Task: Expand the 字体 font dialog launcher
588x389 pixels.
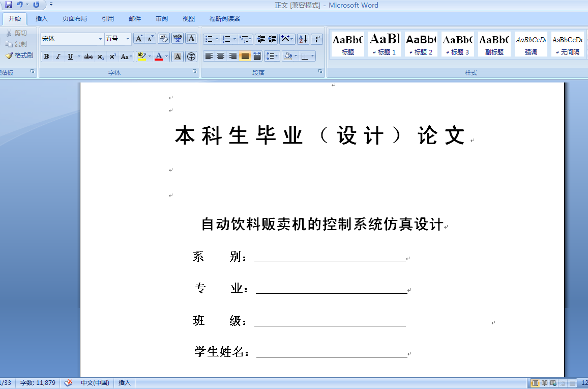Action: click(x=195, y=71)
